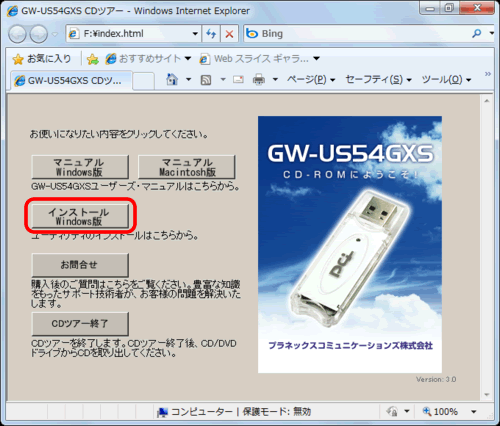The image size is (500, 426).
Task: Open the ツール(O) menu
Action: point(446,80)
